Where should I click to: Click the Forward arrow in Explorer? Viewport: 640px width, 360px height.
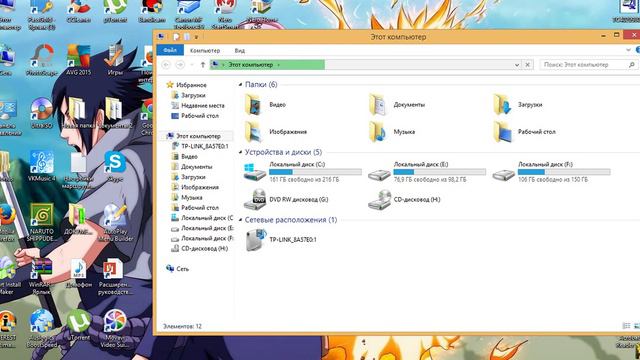pyautogui.click(x=180, y=64)
